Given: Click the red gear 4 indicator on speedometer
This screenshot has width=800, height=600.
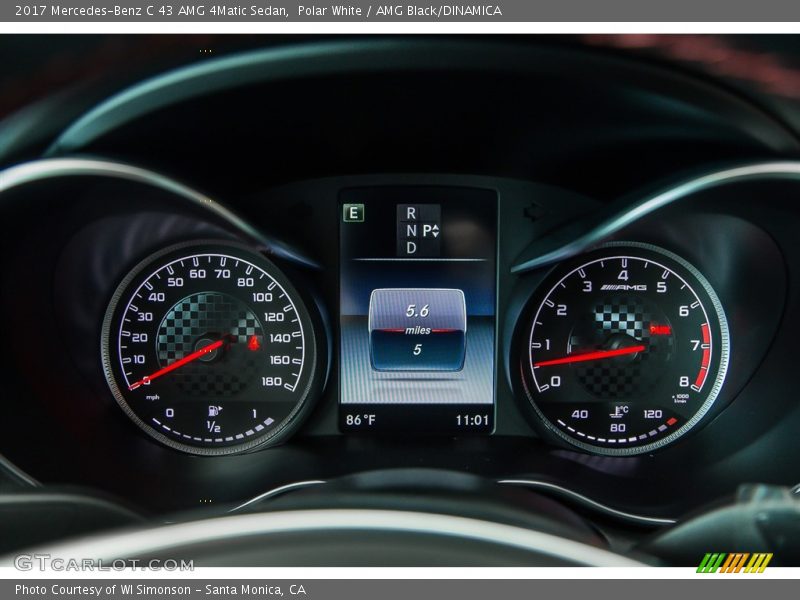Looking at the screenshot, I should (x=254, y=343).
